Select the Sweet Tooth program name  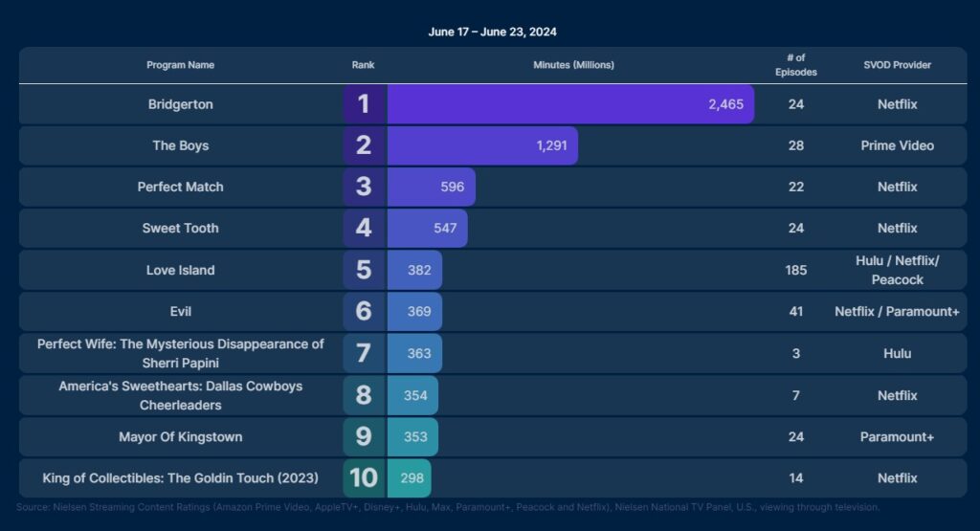tap(180, 228)
